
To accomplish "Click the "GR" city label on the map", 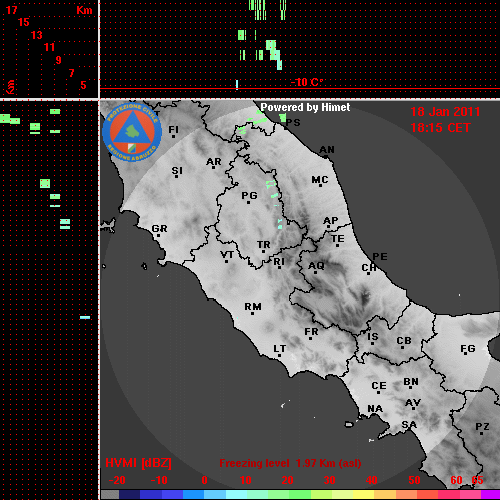I will click(159, 229).
